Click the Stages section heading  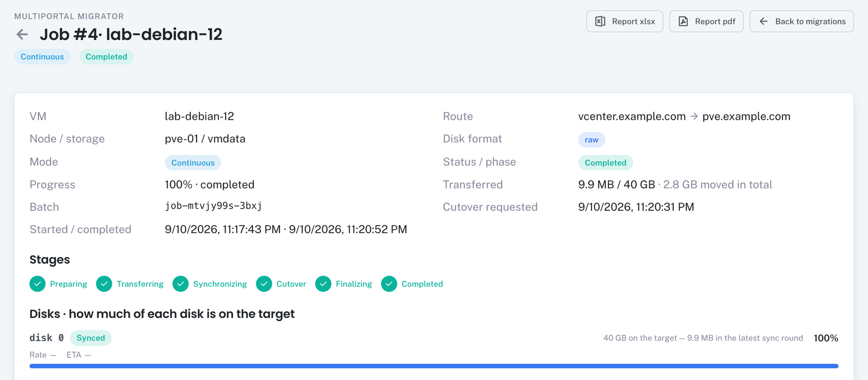pyautogui.click(x=50, y=260)
